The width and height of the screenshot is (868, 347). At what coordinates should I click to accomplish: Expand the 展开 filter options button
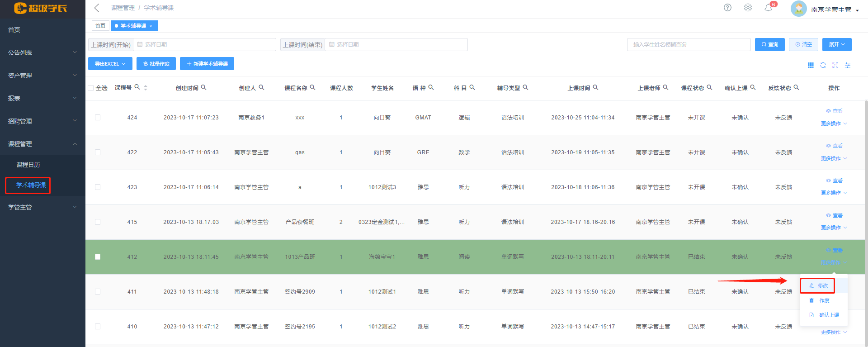click(x=836, y=44)
